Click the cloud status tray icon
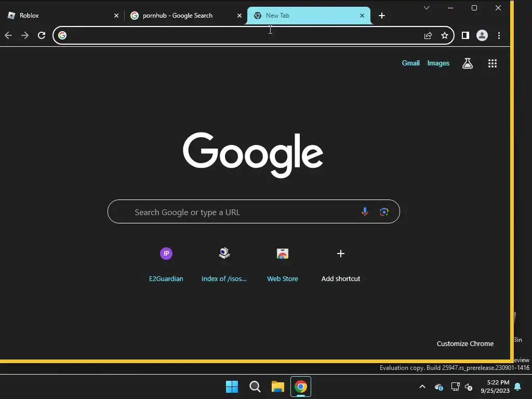The height and width of the screenshot is (399, 532). (x=438, y=387)
